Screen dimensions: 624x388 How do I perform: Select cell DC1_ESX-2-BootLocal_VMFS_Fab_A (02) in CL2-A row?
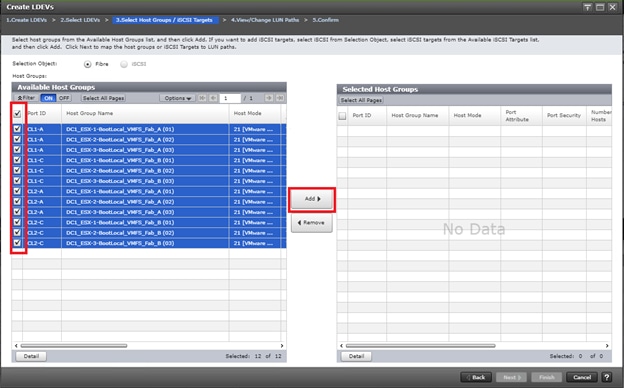tap(145, 202)
